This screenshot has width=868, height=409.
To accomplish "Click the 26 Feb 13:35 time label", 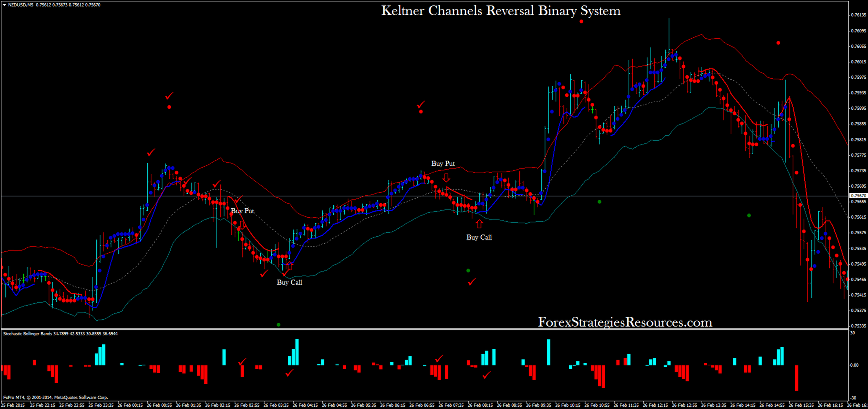I will (714, 405).
